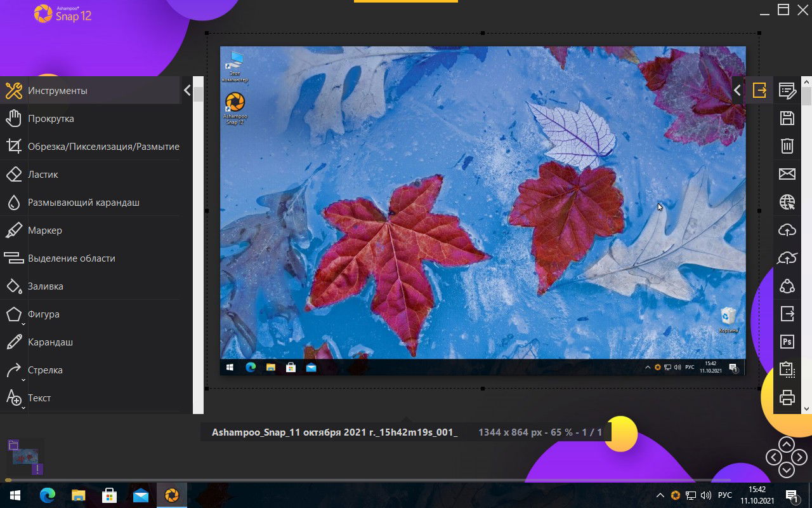Click the left navigation arrow circle
This screenshot has height=508, width=812.
point(773,457)
